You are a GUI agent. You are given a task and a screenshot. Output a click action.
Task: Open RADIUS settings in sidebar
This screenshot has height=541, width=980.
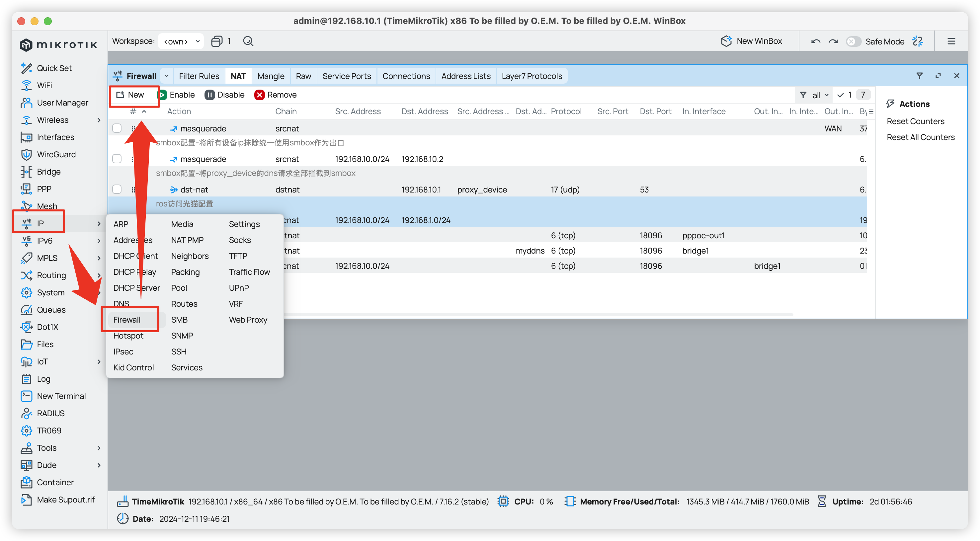42,413
